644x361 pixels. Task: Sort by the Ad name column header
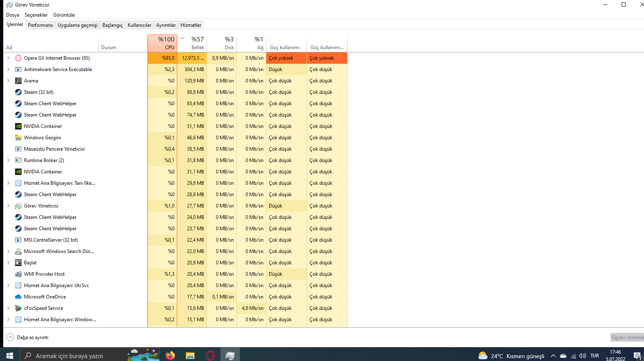[51, 43]
